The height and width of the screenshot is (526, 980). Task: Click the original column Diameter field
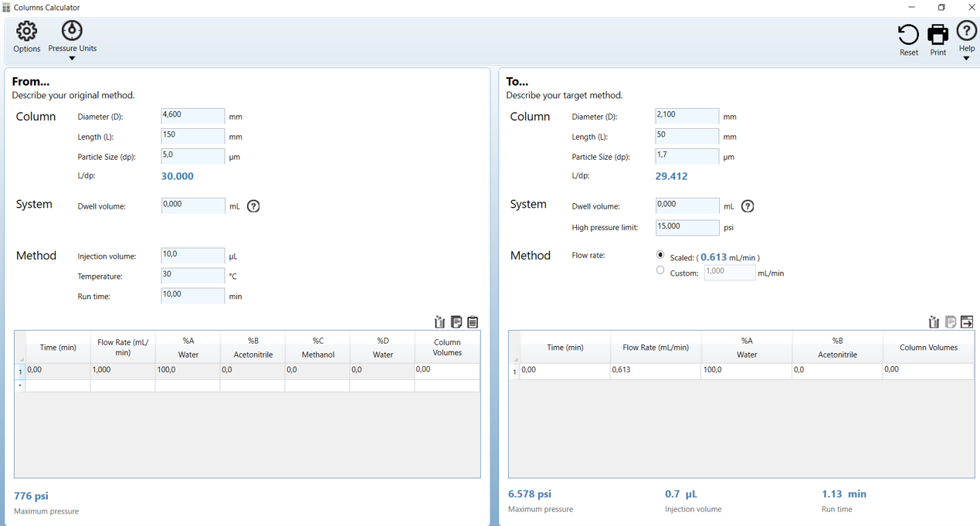pos(192,116)
